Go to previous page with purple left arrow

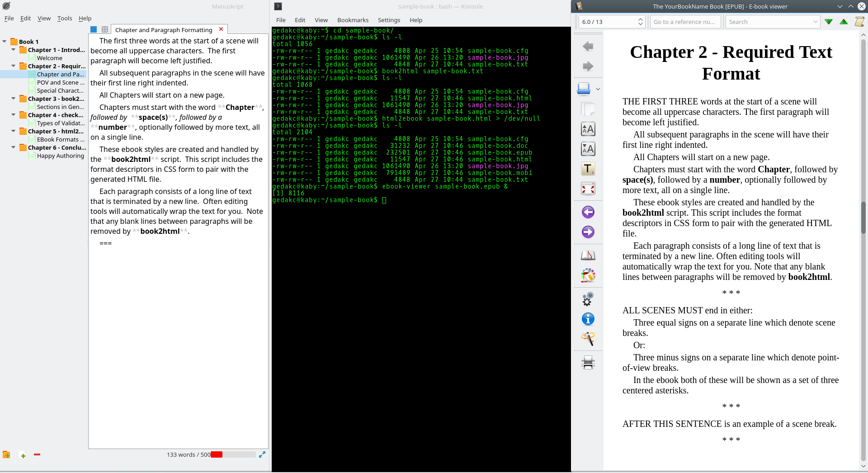(x=588, y=212)
